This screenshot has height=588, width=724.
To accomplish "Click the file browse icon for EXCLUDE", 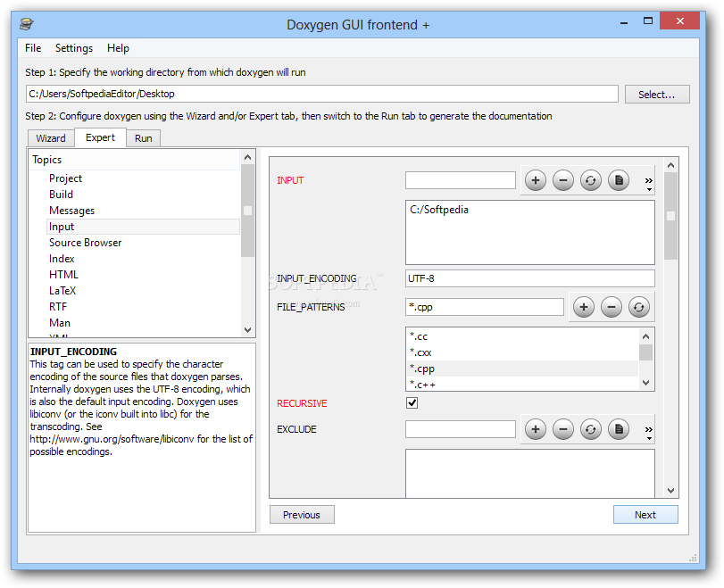I will coord(619,429).
